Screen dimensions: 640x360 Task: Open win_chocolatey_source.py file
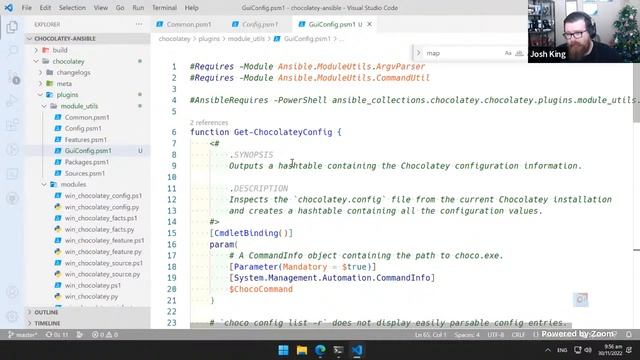click(x=87, y=274)
